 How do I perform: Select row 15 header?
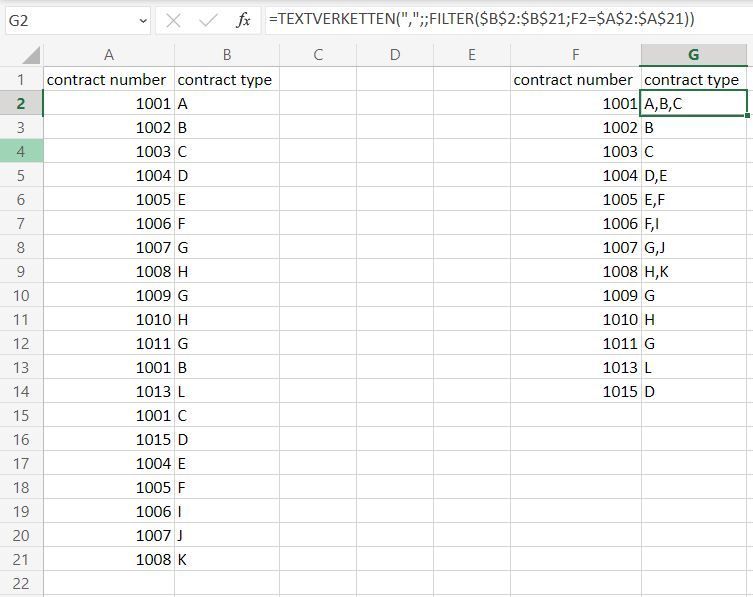[x=21, y=415]
